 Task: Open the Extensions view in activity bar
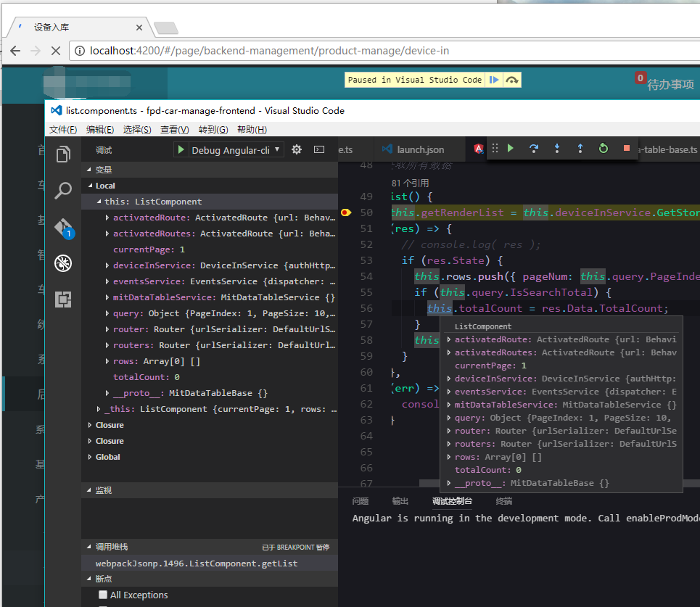[63, 299]
